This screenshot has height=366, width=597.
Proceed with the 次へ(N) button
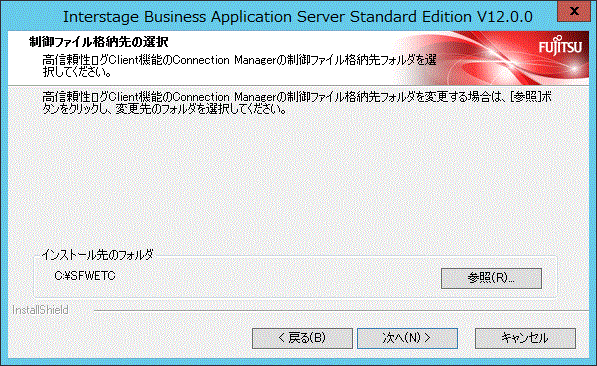(407, 338)
